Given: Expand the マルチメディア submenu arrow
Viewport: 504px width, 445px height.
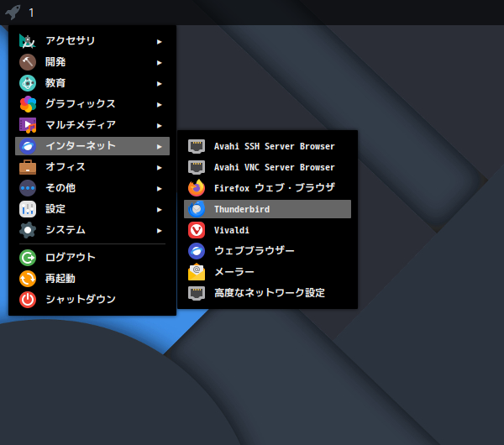Looking at the screenshot, I should (159, 126).
